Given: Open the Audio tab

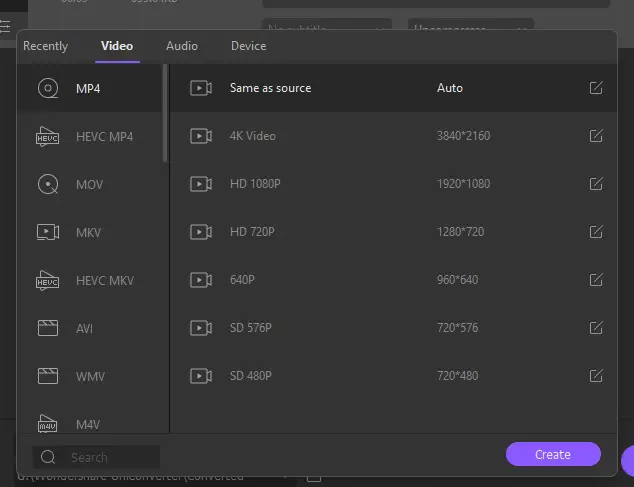Looking at the screenshot, I should pyautogui.click(x=182, y=46).
